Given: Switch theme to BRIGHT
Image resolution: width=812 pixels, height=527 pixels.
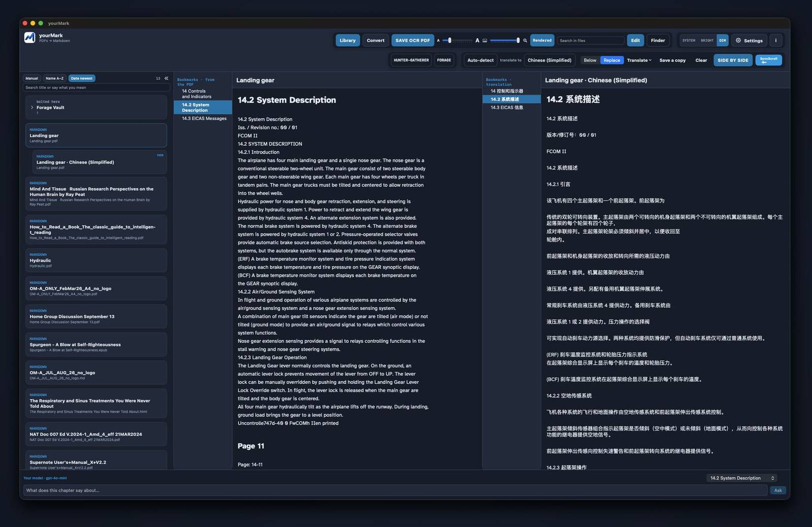Looking at the screenshot, I should (x=707, y=40).
